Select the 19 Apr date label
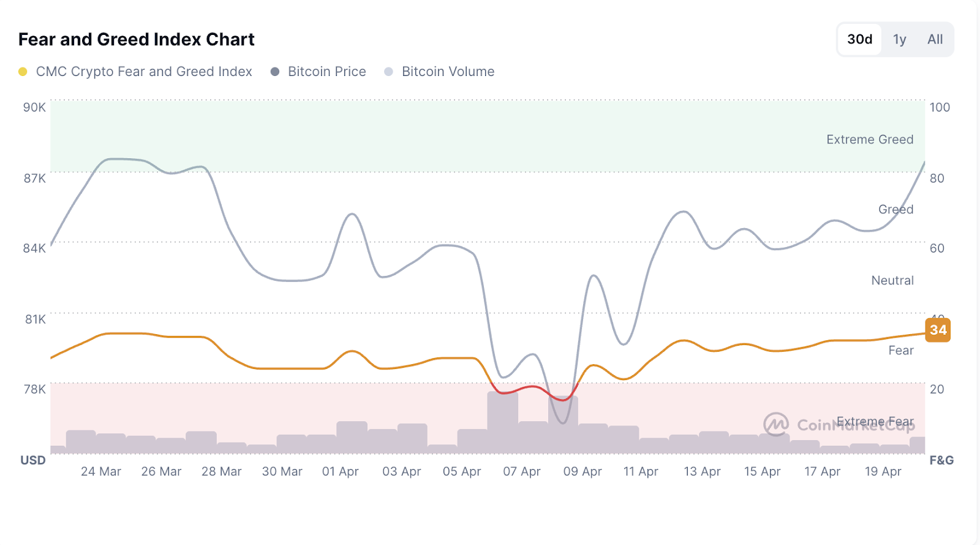 coord(883,471)
